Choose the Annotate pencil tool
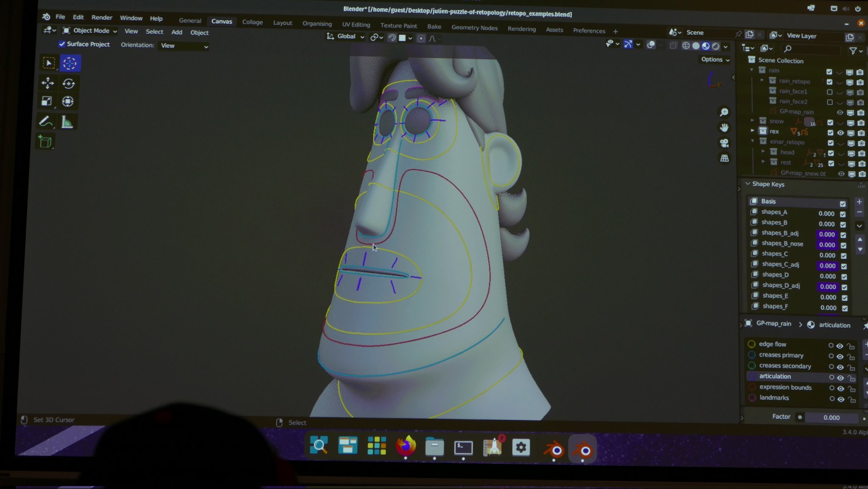Viewport: 868px width, 489px height. [x=45, y=122]
